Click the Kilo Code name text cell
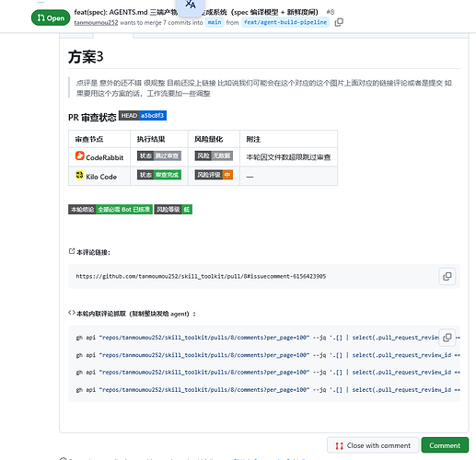The image size is (476, 460). coord(101,177)
